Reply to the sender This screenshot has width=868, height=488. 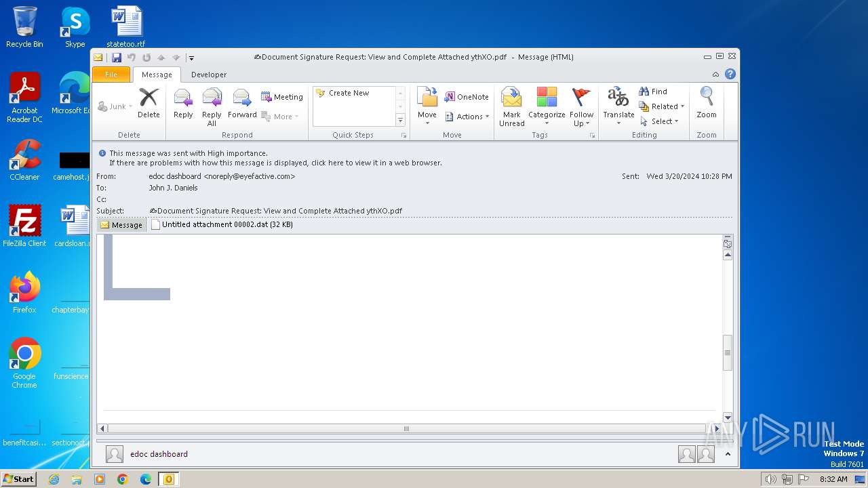pyautogui.click(x=183, y=104)
